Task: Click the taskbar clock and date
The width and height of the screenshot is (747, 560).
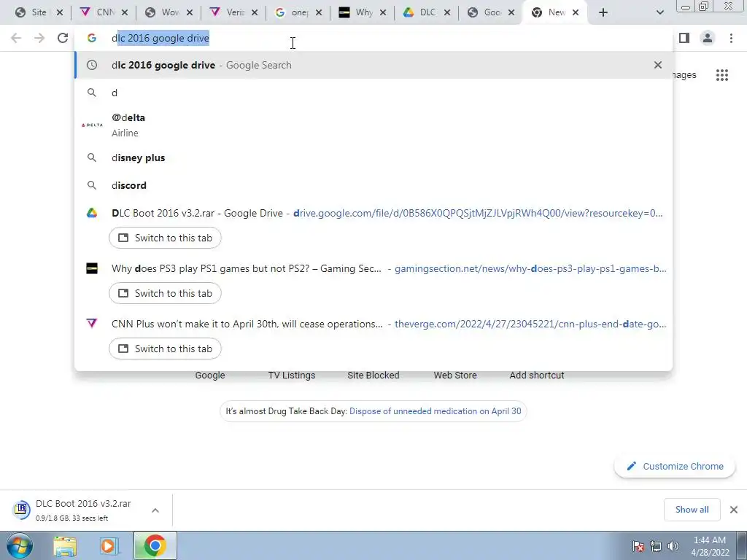Action: [x=710, y=546]
